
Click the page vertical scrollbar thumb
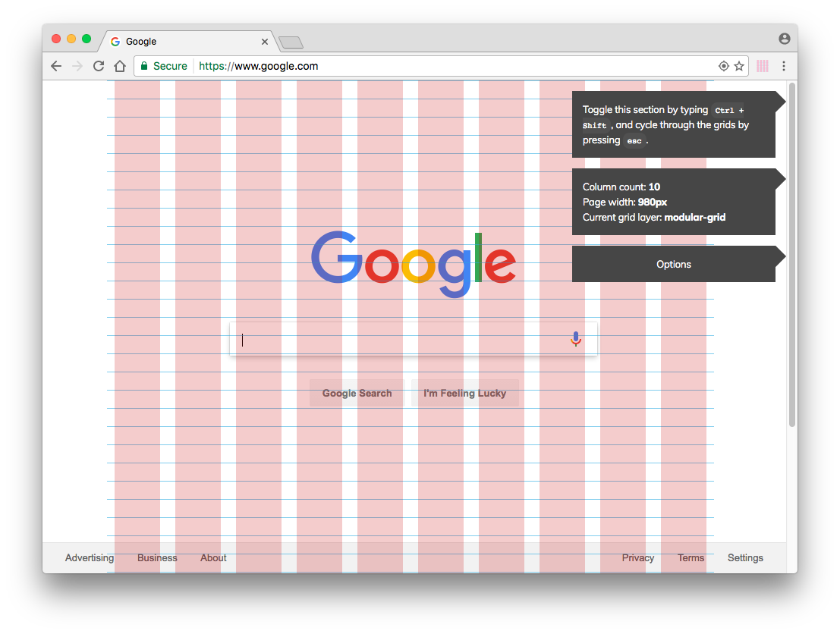click(792, 254)
